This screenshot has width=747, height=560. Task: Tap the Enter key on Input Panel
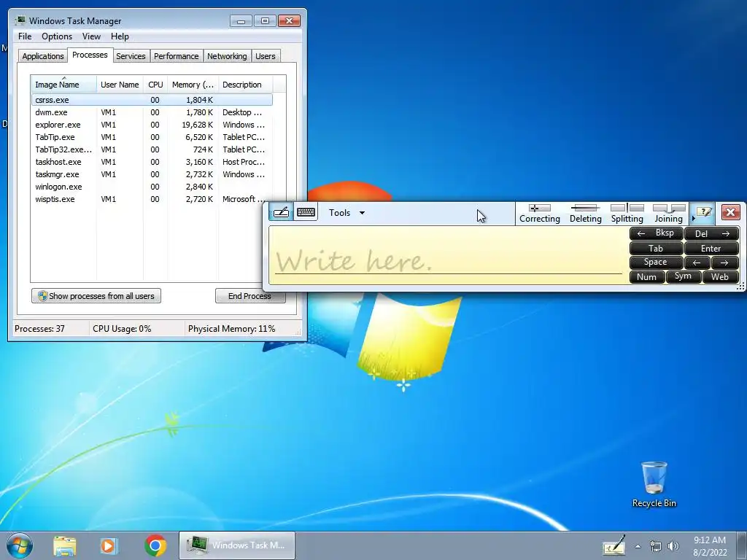click(x=712, y=248)
